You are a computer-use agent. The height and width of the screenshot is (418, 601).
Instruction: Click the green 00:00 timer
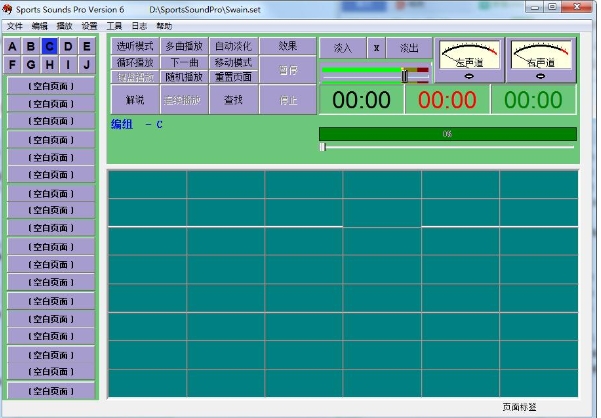(x=534, y=100)
